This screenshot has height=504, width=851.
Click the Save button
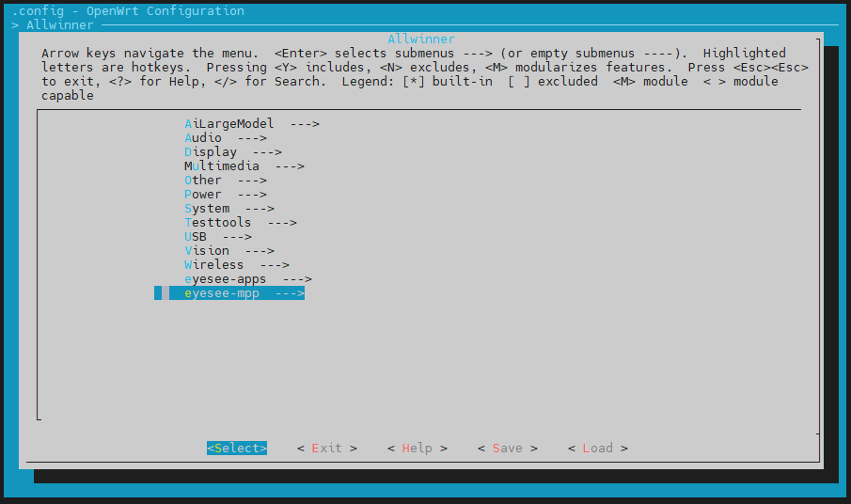(x=507, y=449)
